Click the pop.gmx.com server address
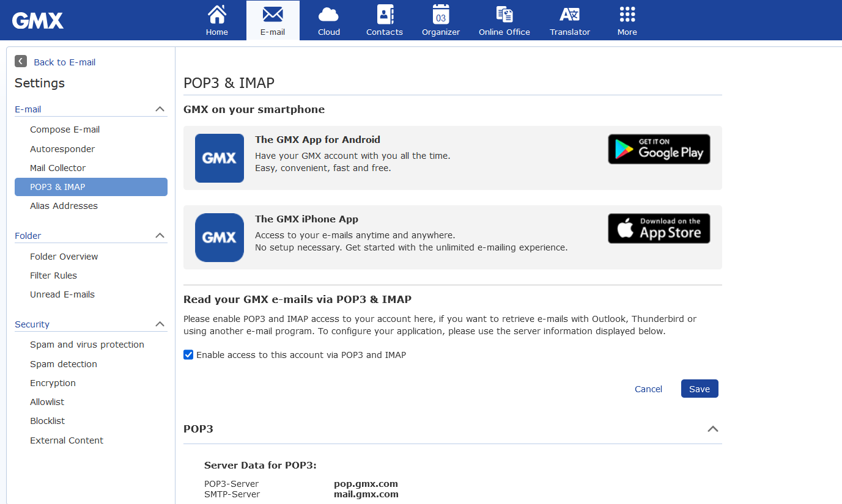The height and width of the screenshot is (504, 842). click(366, 484)
